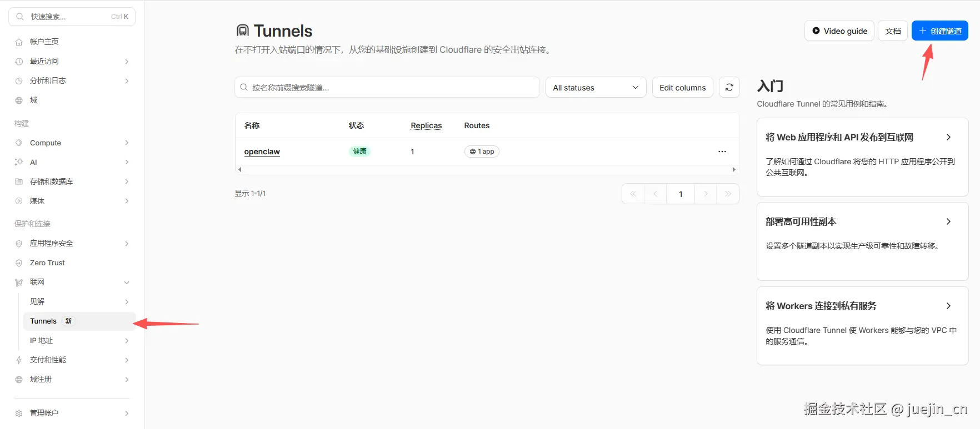Click the search magnifier in quick search

tap(20, 17)
